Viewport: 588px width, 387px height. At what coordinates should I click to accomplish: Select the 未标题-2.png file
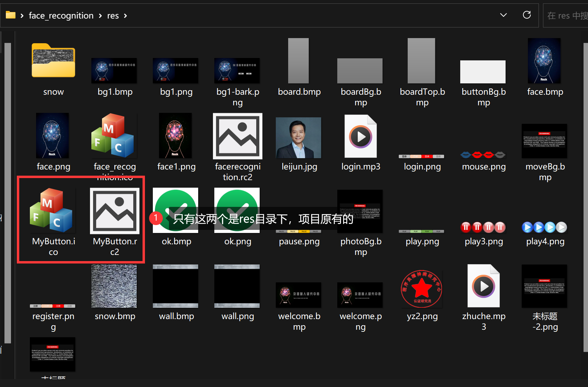coord(544,286)
